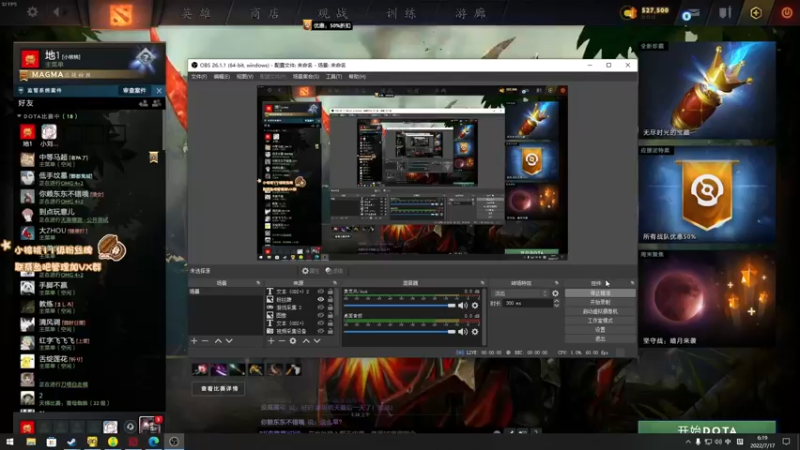
Task: Move source up in sources panel
Action: (x=306, y=341)
